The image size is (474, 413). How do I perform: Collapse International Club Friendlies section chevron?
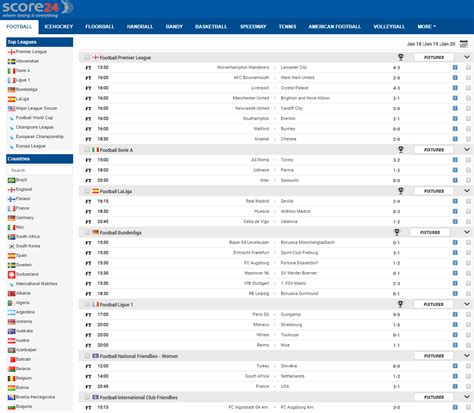467,397
